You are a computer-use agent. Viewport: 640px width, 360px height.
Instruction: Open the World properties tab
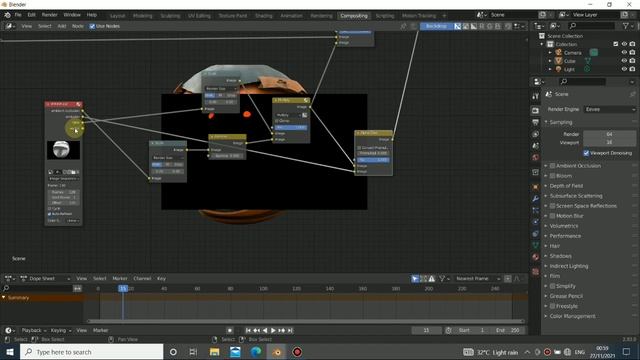click(x=536, y=158)
